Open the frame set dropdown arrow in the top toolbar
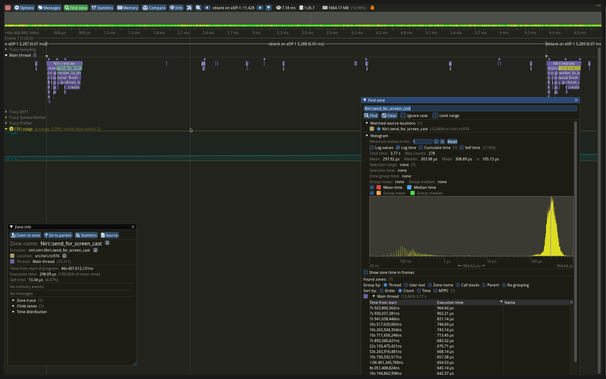 (269, 7)
